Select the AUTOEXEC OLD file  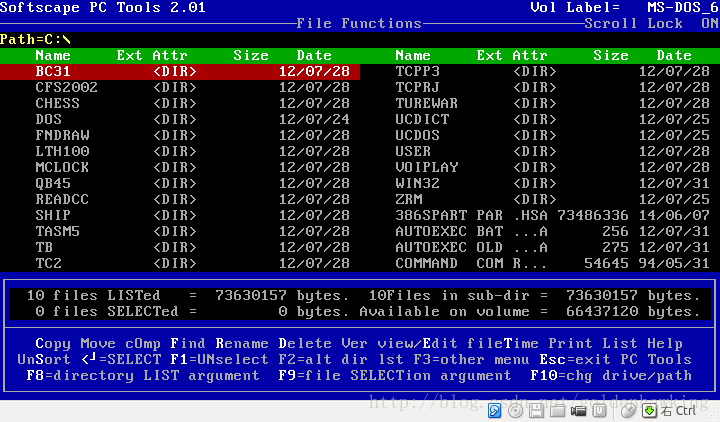click(x=552, y=248)
